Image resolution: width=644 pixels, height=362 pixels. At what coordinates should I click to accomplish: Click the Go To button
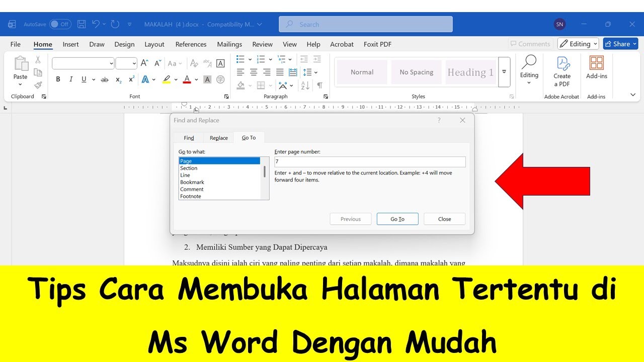pos(397,219)
